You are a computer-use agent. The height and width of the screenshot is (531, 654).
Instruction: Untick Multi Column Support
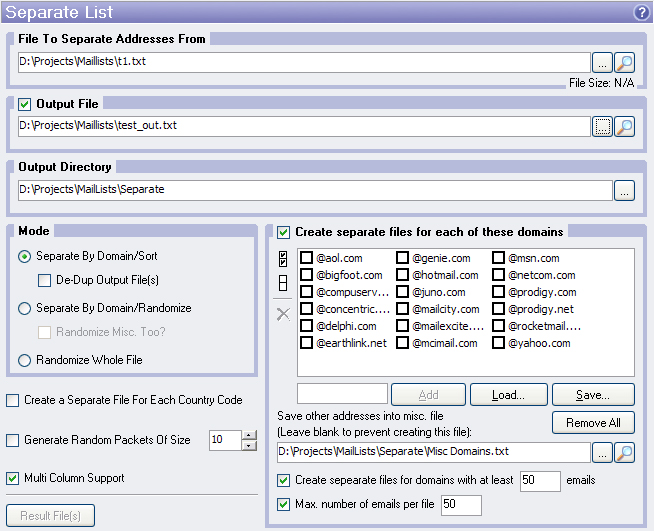(x=12, y=478)
